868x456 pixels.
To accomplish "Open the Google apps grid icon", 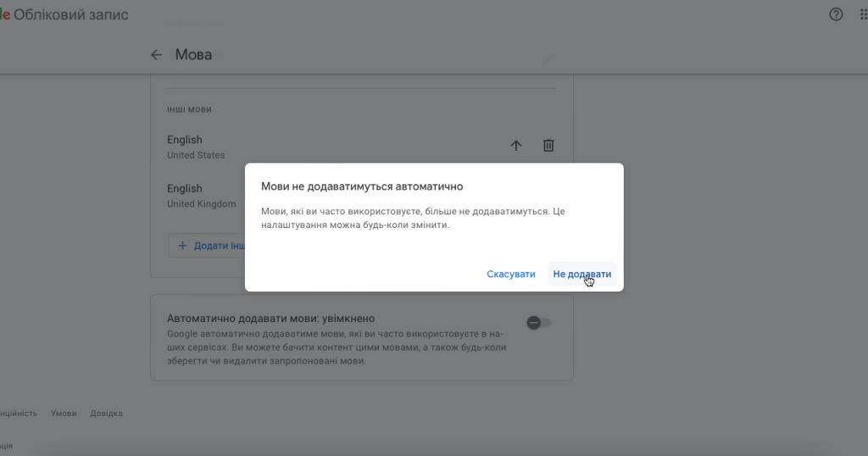I will pyautogui.click(x=865, y=14).
